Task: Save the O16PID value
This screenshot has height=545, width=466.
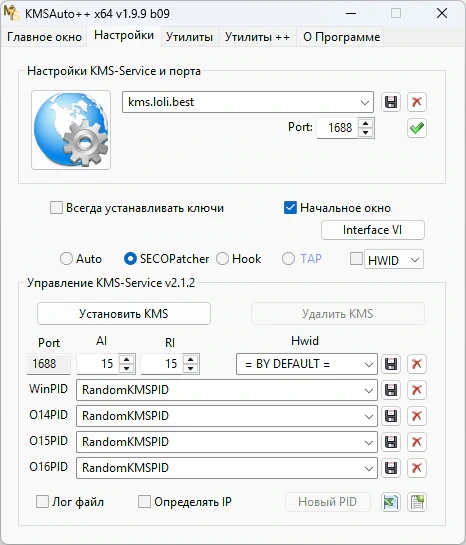Action: 391,468
